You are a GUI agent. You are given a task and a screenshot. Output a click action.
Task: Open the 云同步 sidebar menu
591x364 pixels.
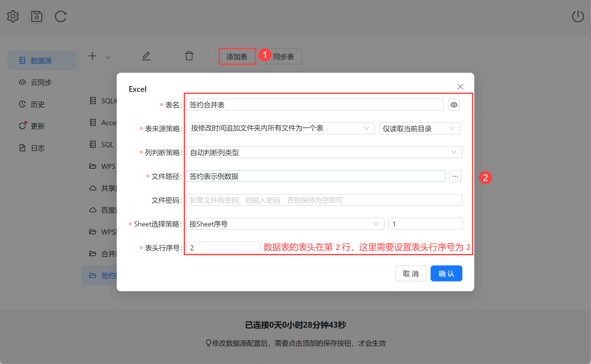(x=41, y=82)
